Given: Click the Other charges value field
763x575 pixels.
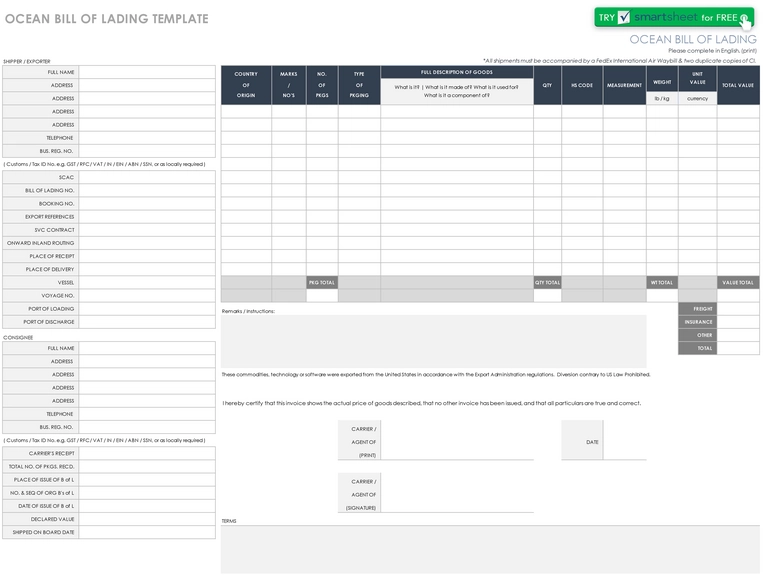Looking at the screenshot, I should pos(738,335).
